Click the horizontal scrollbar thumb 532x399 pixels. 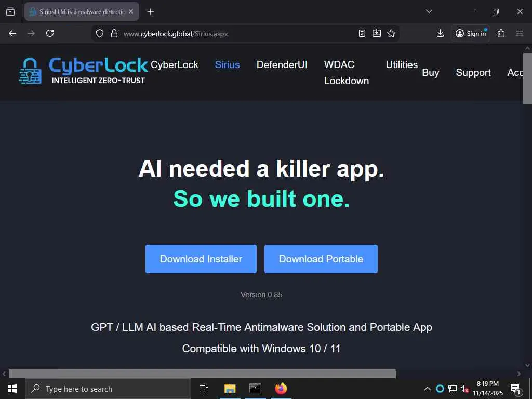(x=202, y=374)
